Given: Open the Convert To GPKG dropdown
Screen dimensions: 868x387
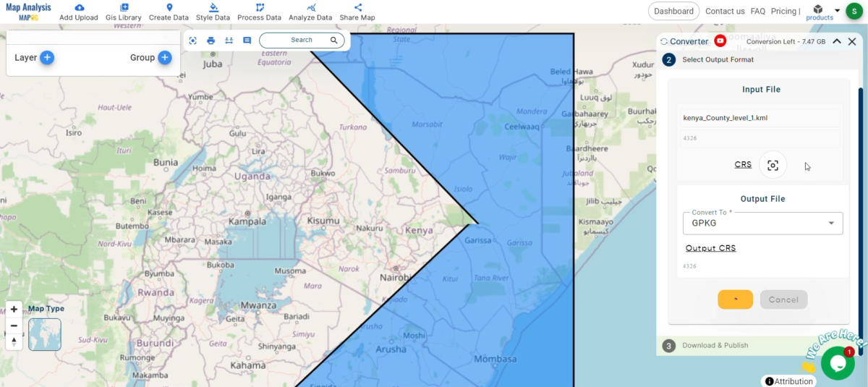Looking at the screenshot, I should pyautogui.click(x=762, y=223).
